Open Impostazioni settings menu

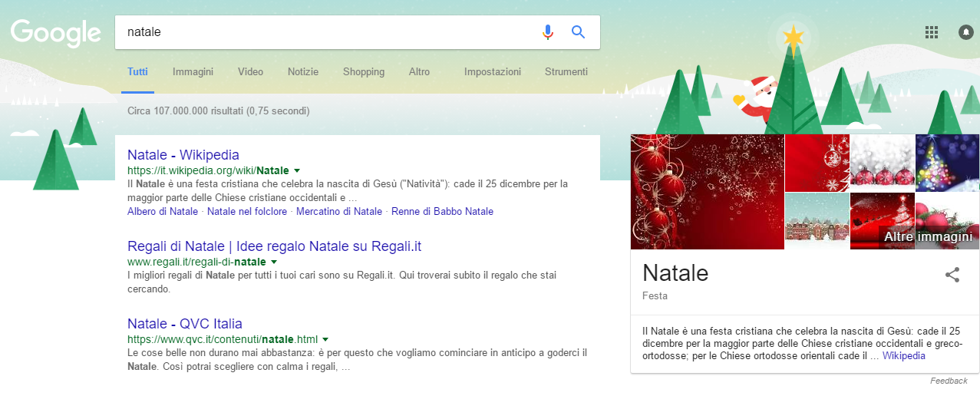coord(493,72)
